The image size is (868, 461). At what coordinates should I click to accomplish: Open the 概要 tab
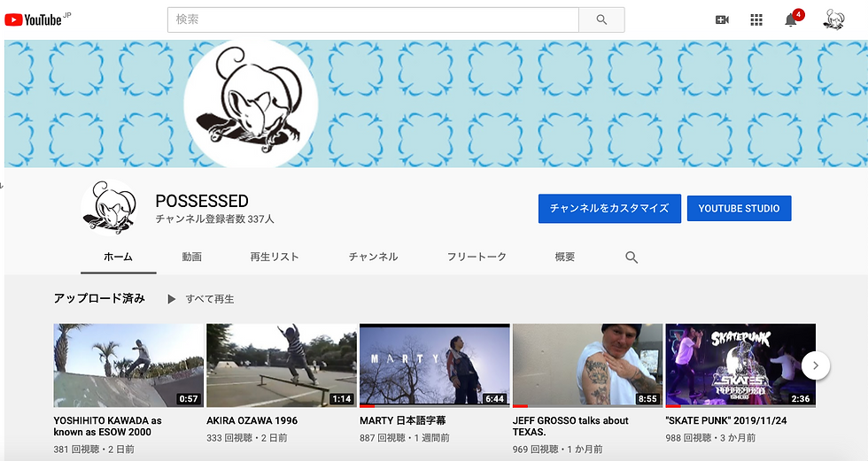(x=565, y=257)
